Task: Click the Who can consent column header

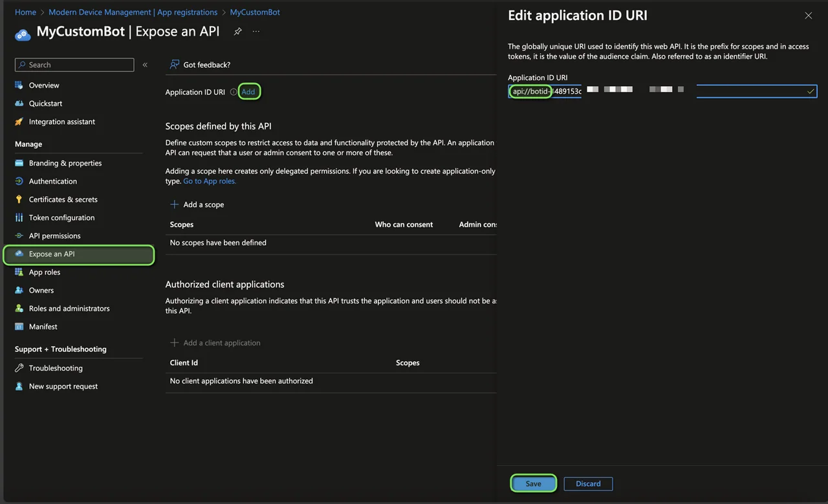Action: [404, 225]
